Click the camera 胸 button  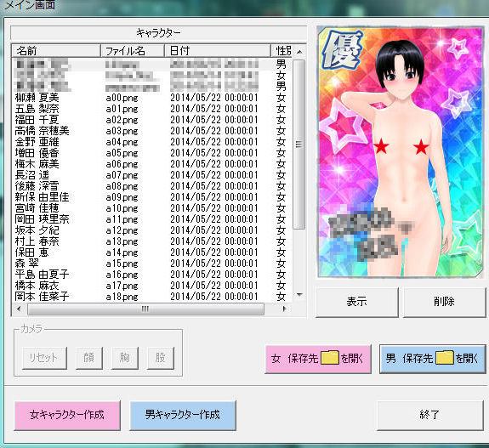tap(125, 358)
